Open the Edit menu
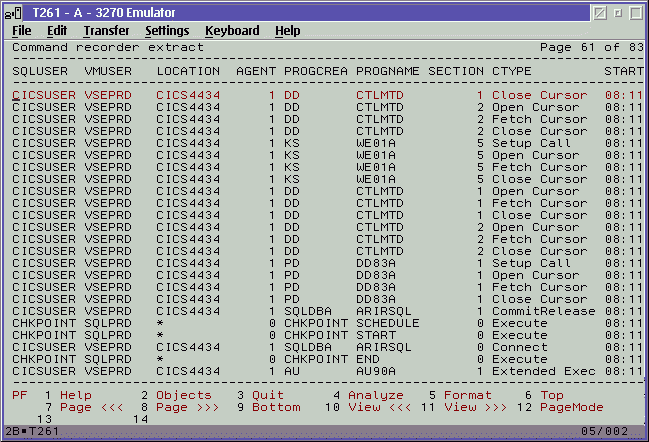Viewport: 649px width, 442px height. tap(57, 31)
